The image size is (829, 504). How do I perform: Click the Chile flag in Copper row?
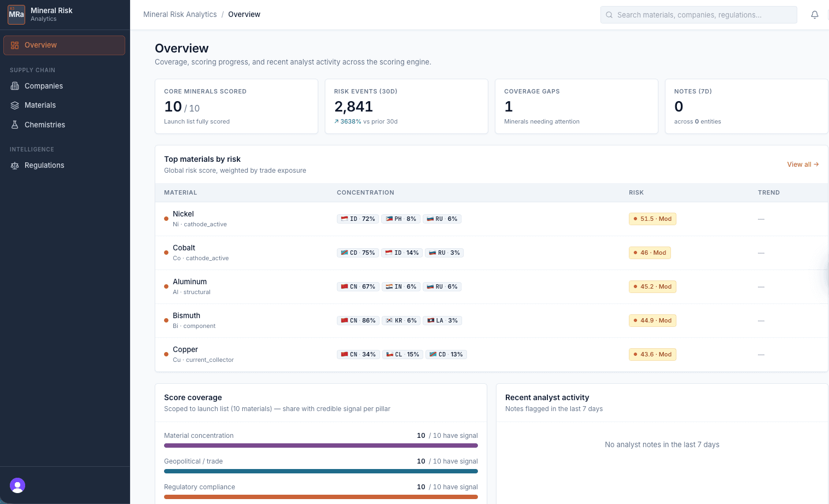pos(390,354)
